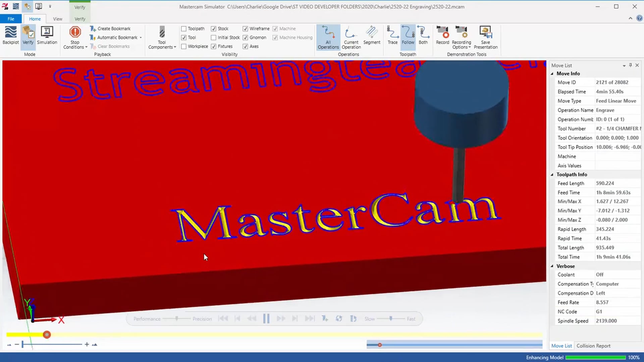644x362 pixels.
Task: Enable Both toolpath mode
Action: coord(423,36)
